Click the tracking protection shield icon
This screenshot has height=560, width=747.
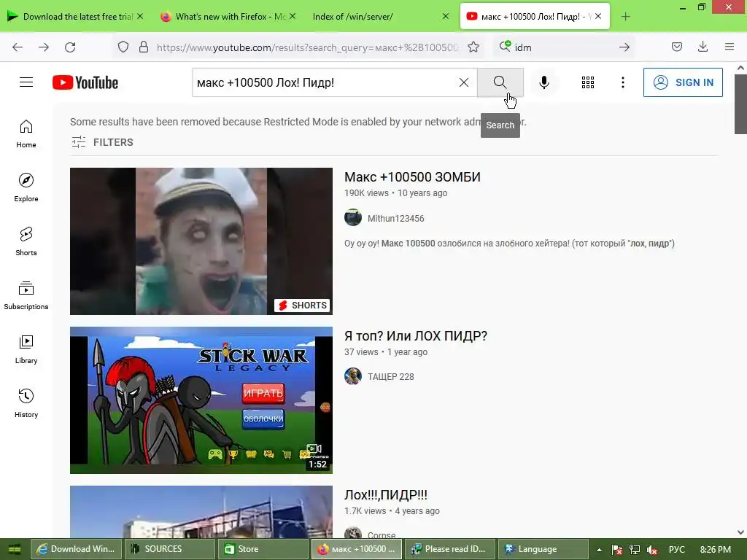[x=123, y=47]
